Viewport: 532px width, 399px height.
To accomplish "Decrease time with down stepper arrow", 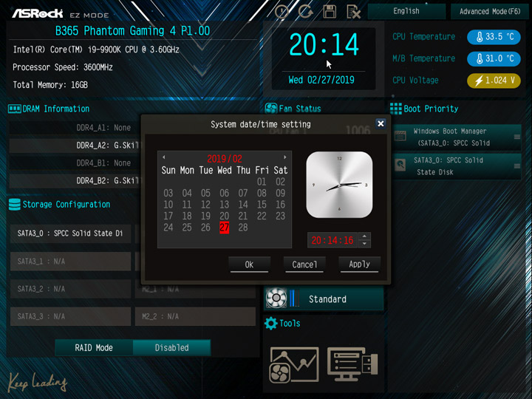I will coord(364,244).
